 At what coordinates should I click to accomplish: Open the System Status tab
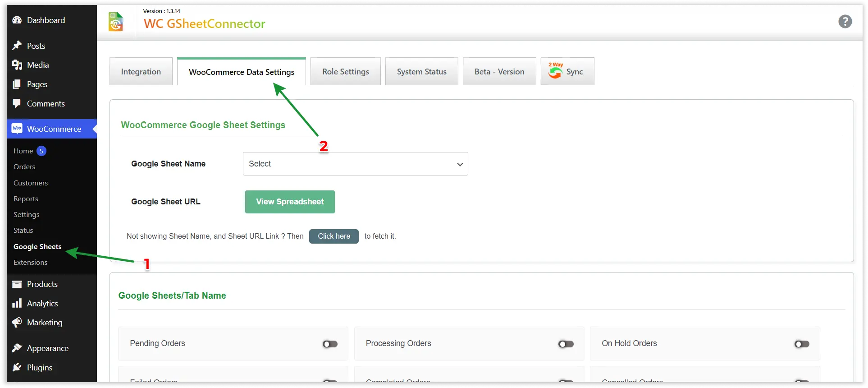click(x=421, y=72)
